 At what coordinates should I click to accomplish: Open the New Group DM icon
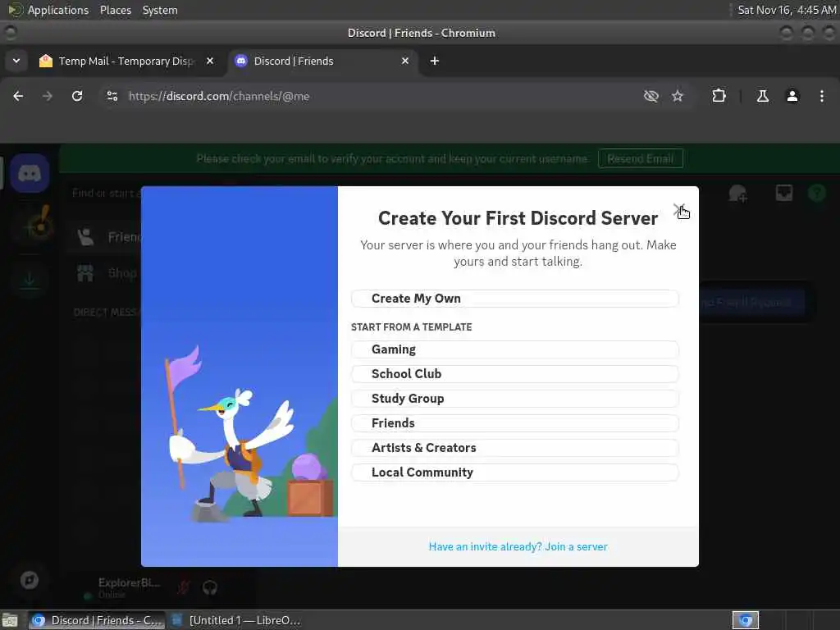click(737, 193)
